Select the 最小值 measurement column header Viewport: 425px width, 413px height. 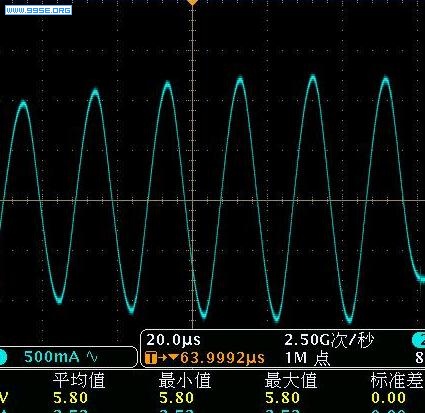185,380
